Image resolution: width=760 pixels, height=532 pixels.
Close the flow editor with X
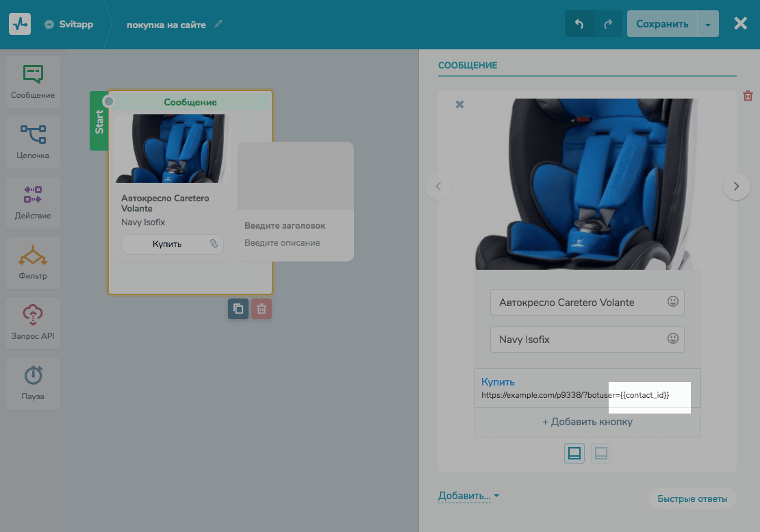(x=740, y=23)
